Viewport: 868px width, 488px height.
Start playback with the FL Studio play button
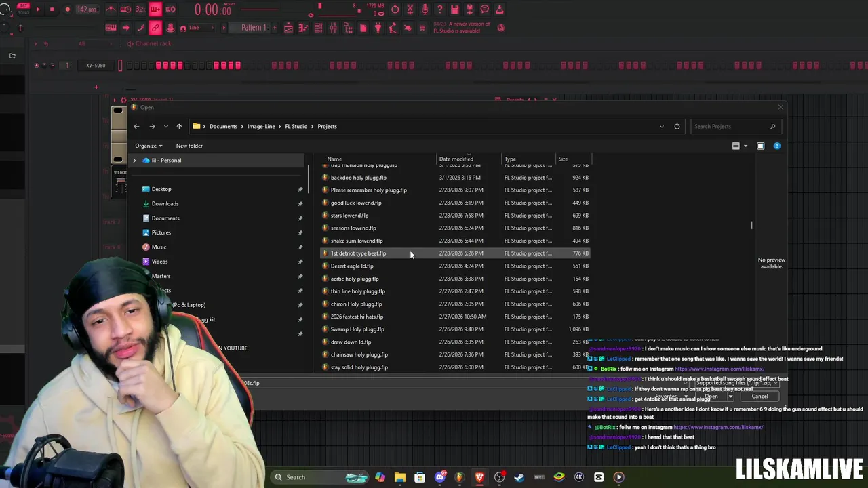[37, 9]
